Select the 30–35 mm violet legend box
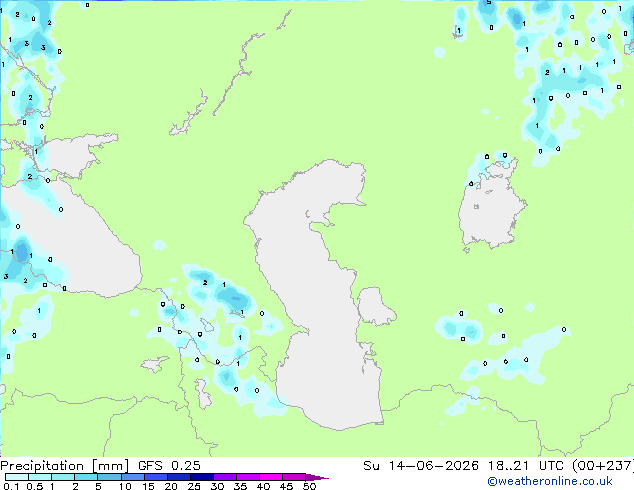 (x=224, y=477)
